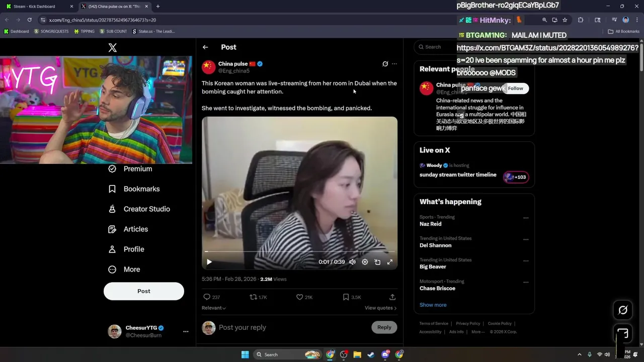Screen dimensions: 644x362
Task: Open CheesurYTG account options menu
Action: [186, 331]
